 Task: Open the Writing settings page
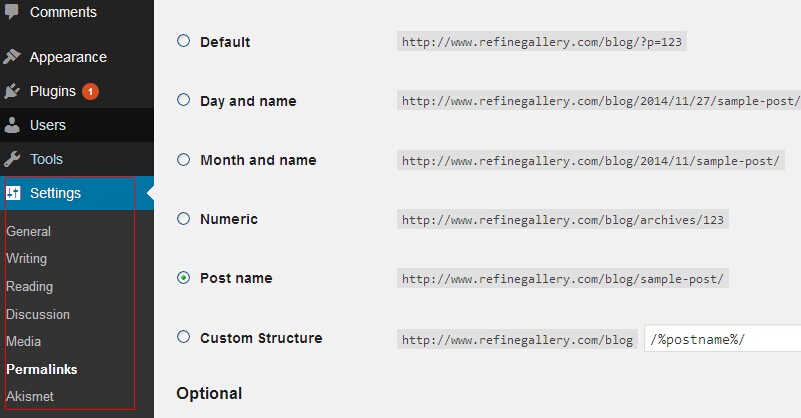click(x=27, y=259)
